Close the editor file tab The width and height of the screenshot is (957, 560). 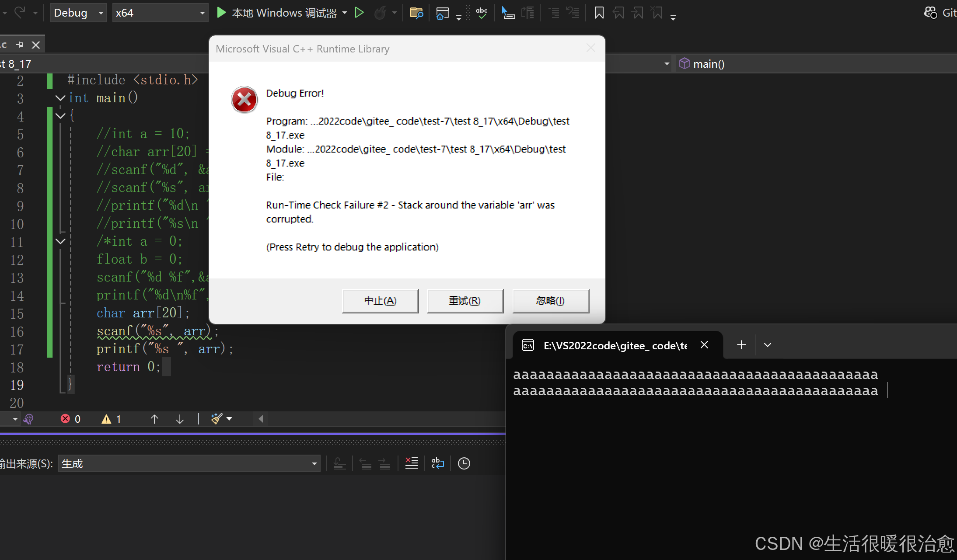[36, 45]
